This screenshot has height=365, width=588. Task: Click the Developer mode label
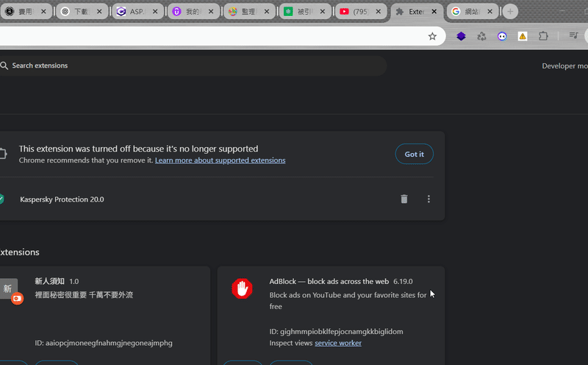564,66
